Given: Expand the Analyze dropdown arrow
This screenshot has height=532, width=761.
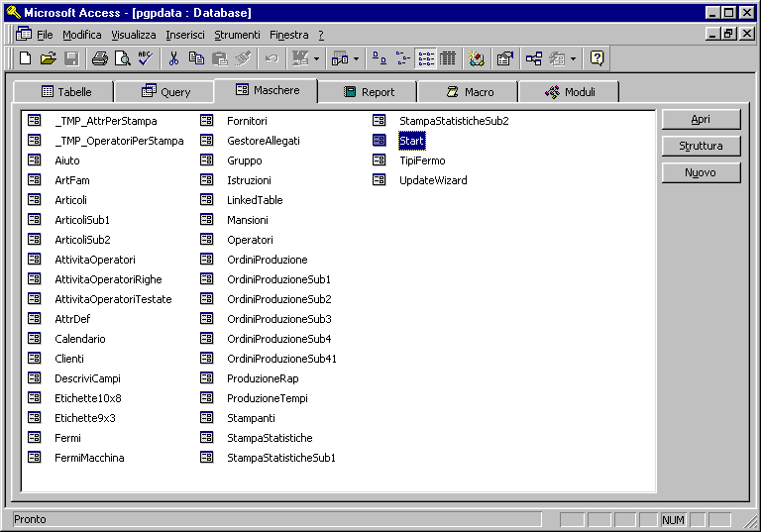Looking at the screenshot, I should [357, 59].
